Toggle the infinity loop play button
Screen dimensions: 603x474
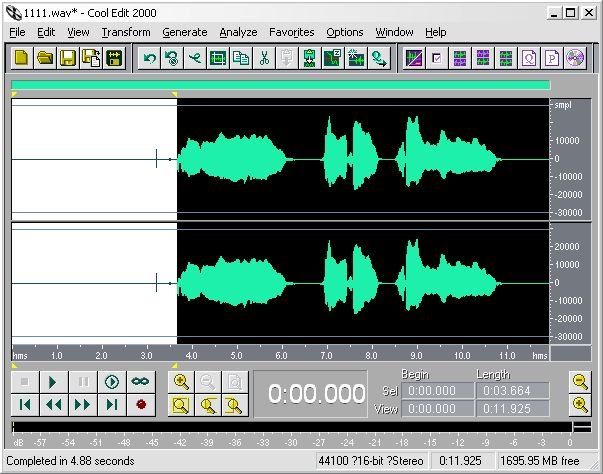(x=141, y=382)
